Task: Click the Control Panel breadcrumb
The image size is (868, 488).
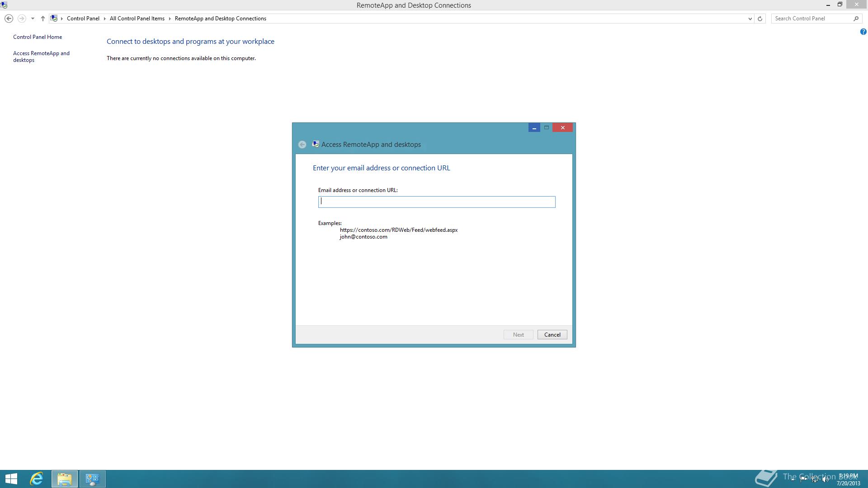Action: coord(83,19)
